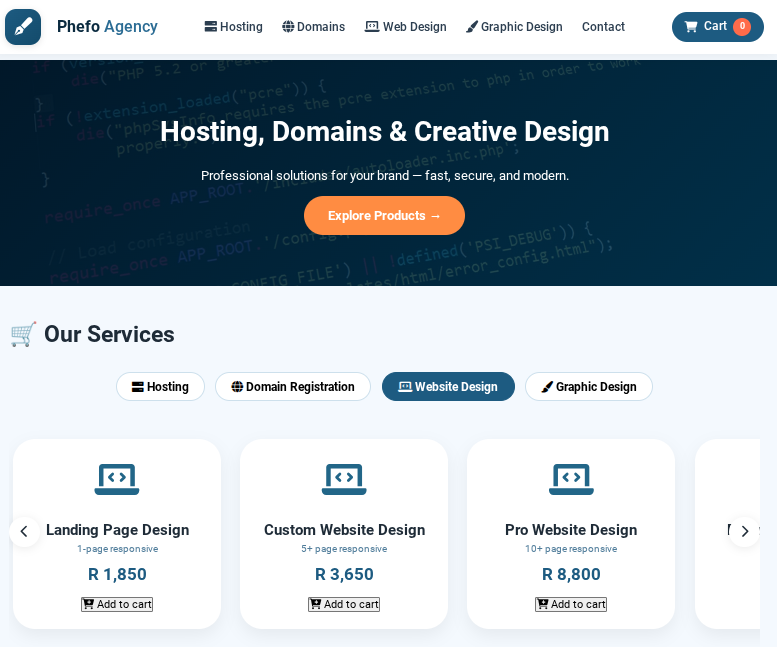777x647 pixels.
Task: Open the Phefo Agency home link
Action: coord(107,26)
